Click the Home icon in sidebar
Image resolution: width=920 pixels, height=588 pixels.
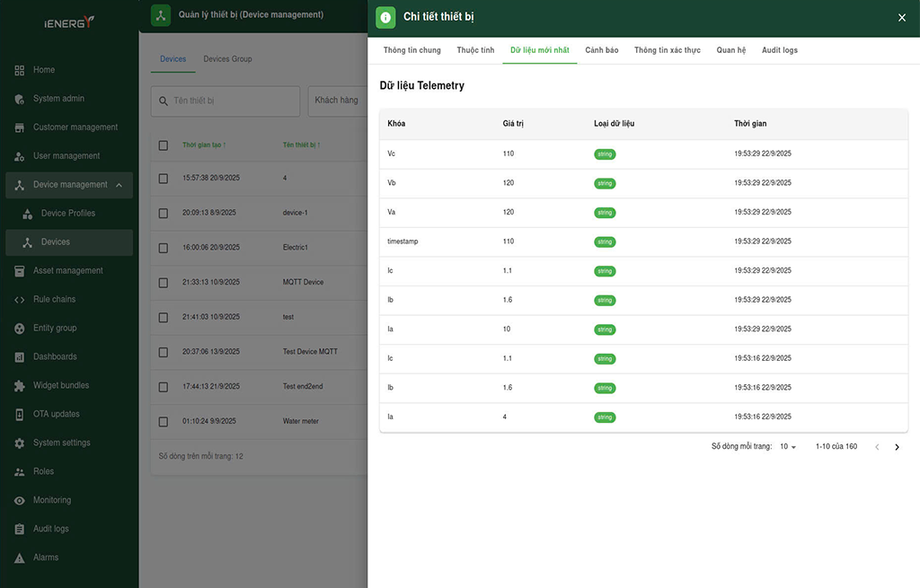[x=20, y=70]
